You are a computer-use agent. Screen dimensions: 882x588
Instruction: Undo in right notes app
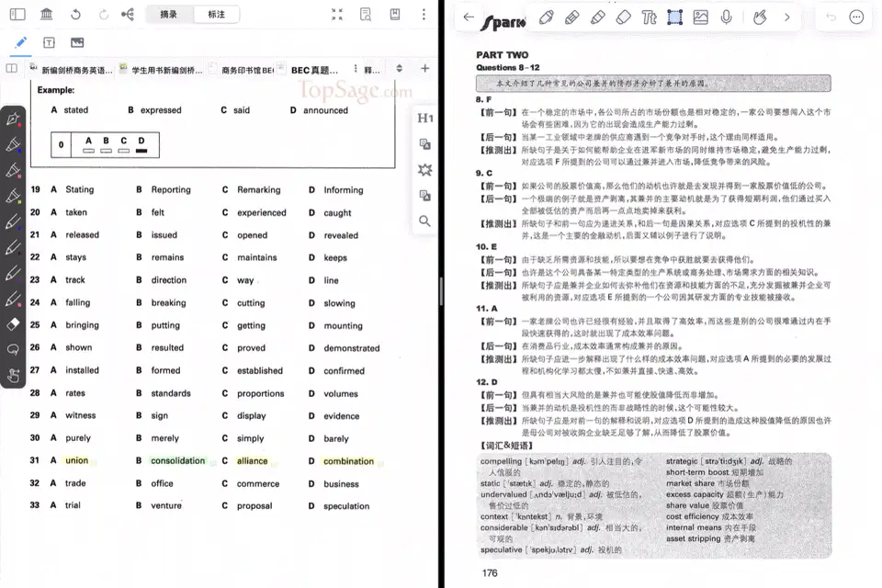831,17
